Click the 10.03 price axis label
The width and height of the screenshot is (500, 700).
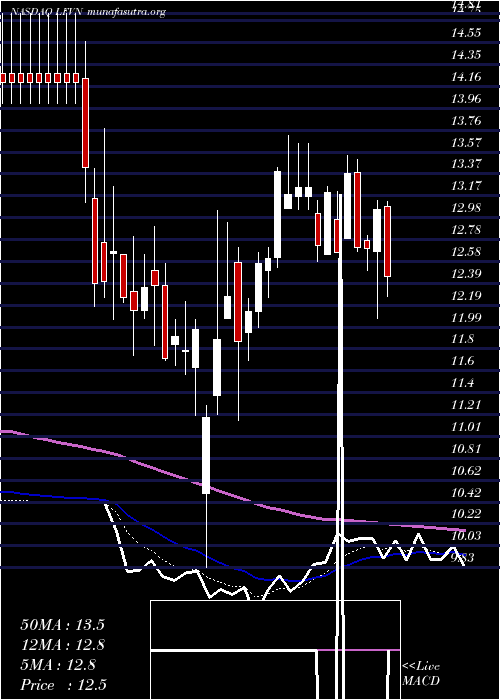pyautogui.click(x=467, y=536)
